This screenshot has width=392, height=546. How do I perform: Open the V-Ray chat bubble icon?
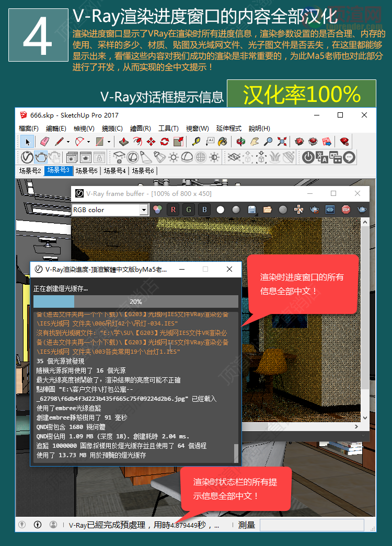coord(349,157)
